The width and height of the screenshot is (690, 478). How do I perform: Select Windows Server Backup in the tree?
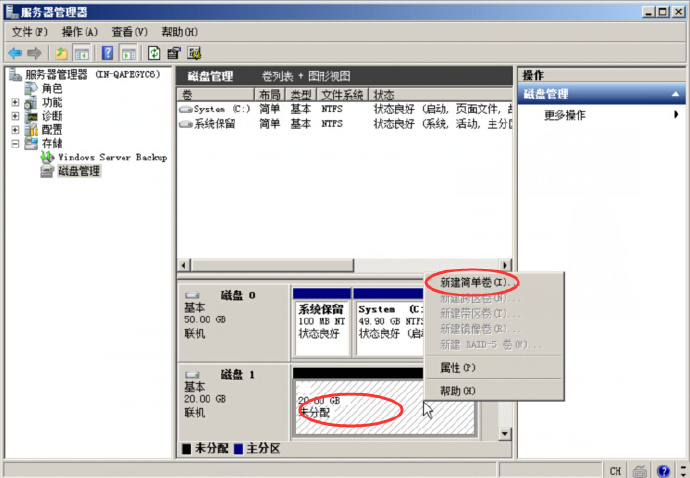112,157
